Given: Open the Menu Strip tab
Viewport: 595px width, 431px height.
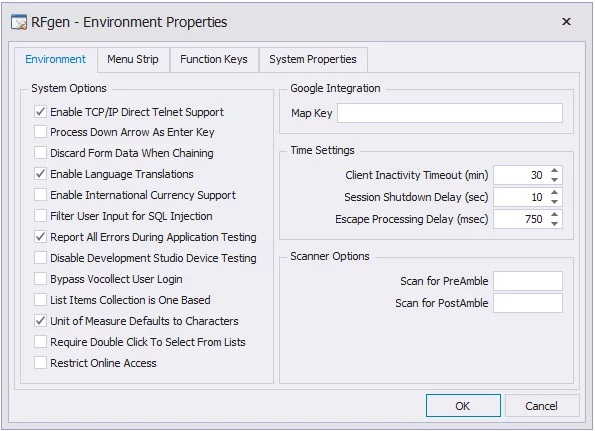Looking at the screenshot, I should coord(133,60).
